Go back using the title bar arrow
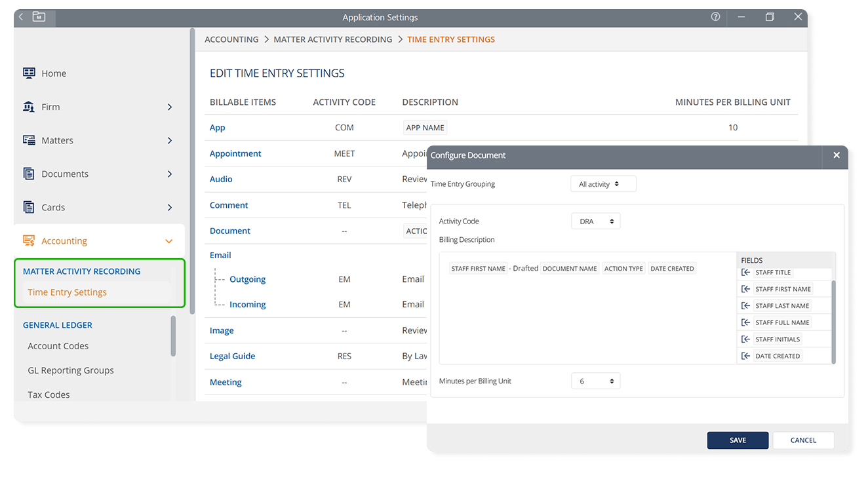This screenshot has width=868, height=481. click(21, 17)
